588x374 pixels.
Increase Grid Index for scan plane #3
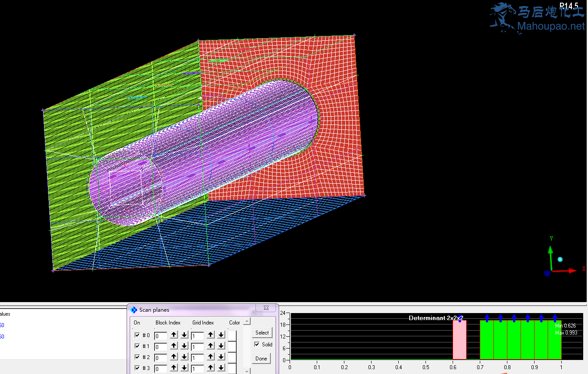(x=210, y=368)
